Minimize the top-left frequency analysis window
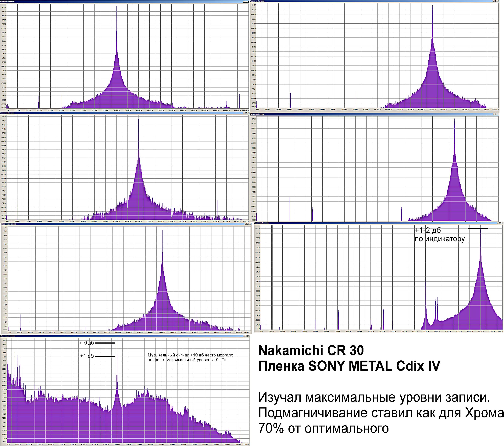Screen dimensions: 504x446 [x=244, y=2]
